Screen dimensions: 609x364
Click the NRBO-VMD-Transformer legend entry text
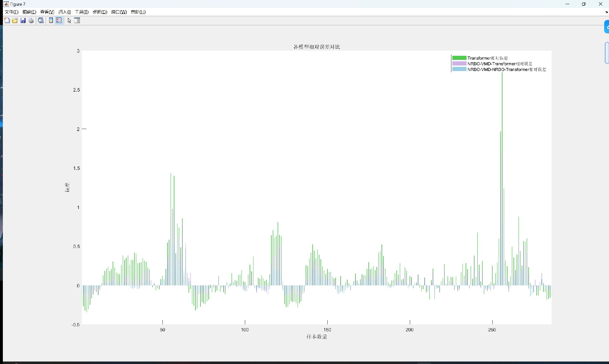pyautogui.click(x=500, y=64)
